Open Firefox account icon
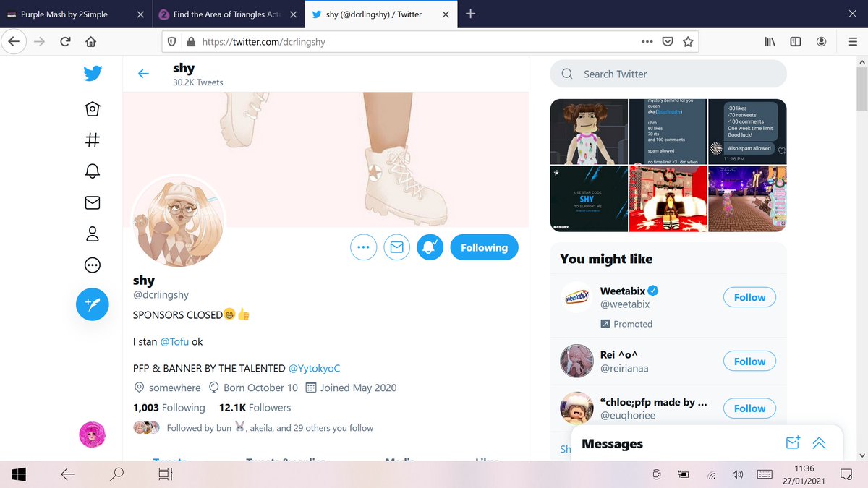868x488 pixels. 822,42
